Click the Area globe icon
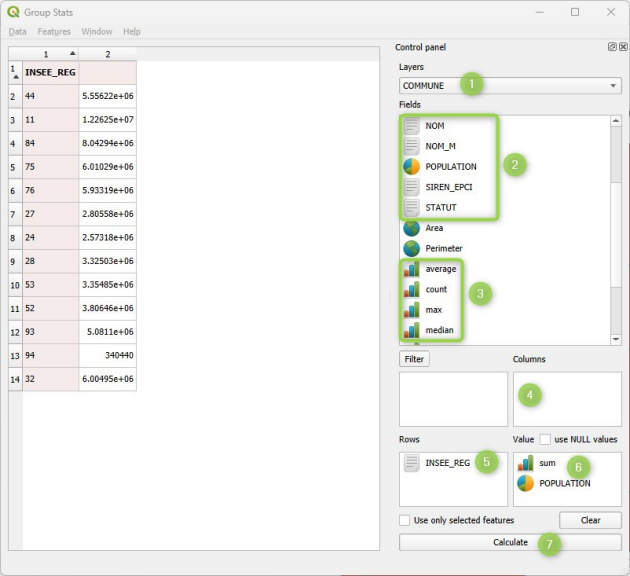Viewport: 630px width, 576px height. 411,228
